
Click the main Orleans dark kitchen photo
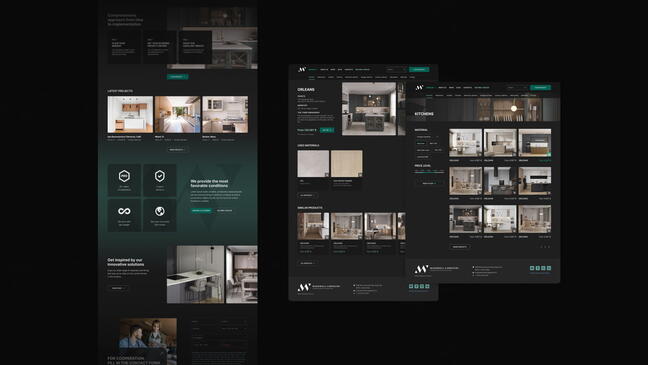point(369,109)
